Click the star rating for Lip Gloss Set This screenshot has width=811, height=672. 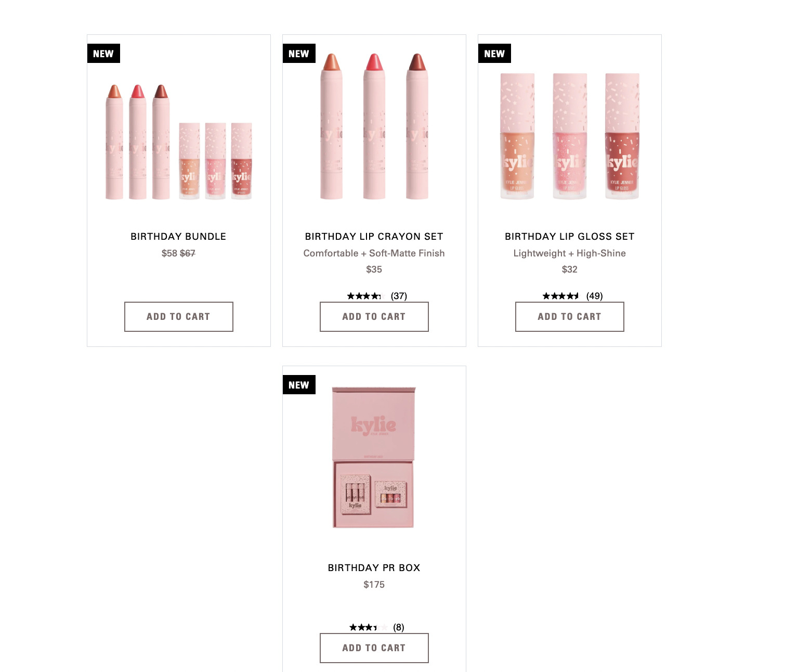tap(560, 296)
